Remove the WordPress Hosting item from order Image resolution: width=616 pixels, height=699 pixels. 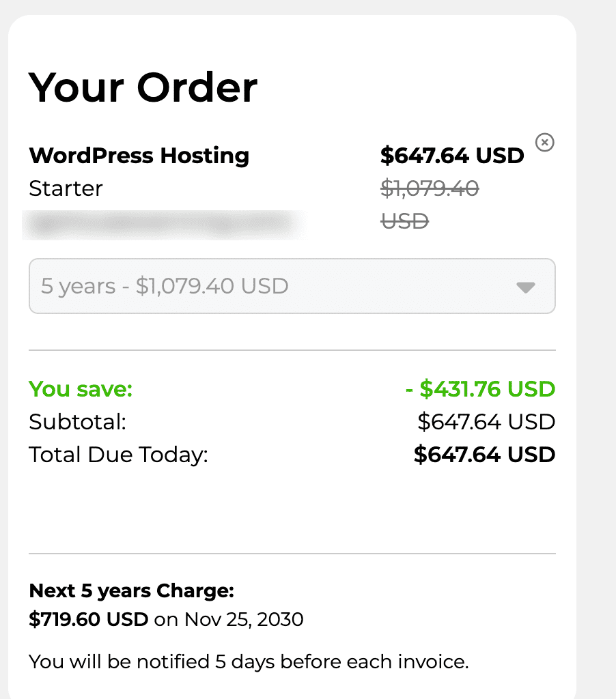[x=544, y=143]
